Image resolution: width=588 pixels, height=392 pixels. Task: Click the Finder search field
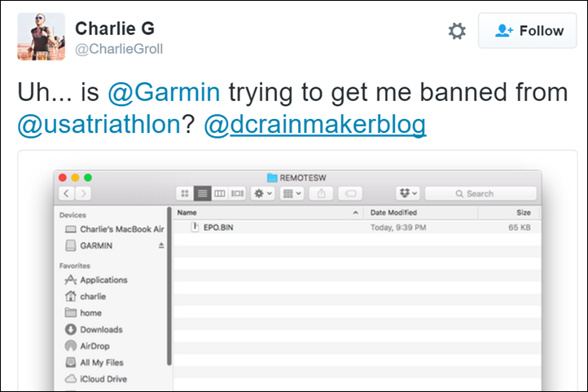480,194
